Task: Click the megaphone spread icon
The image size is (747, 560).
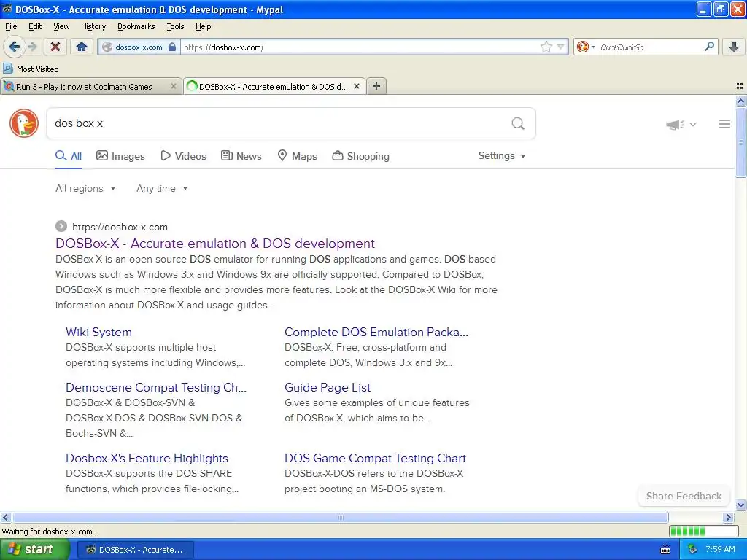Action: (x=675, y=125)
